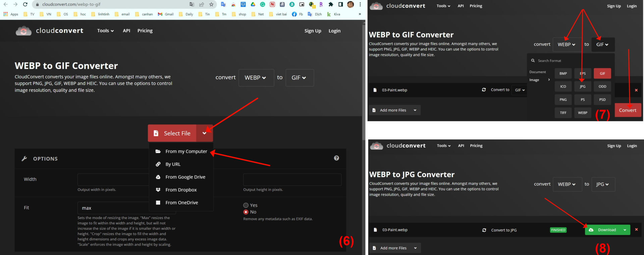Click the refresh icon beside Convert to GIF
644x255 pixels.
tap(484, 90)
